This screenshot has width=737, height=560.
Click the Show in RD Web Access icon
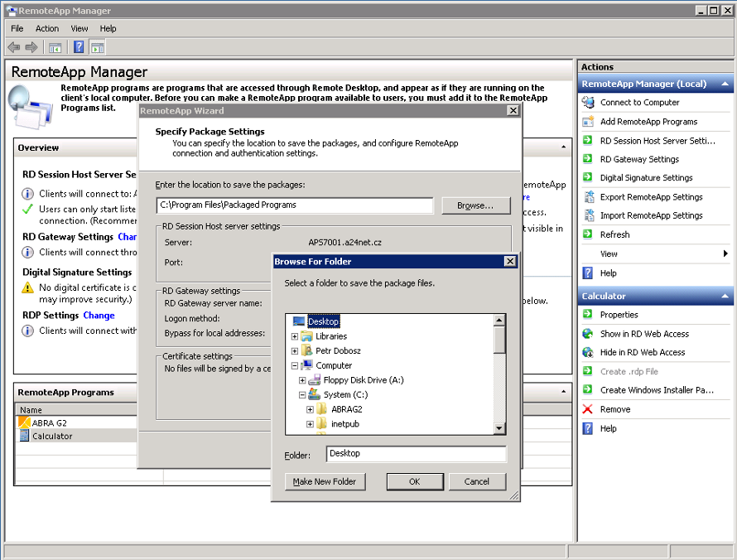(x=588, y=334)
